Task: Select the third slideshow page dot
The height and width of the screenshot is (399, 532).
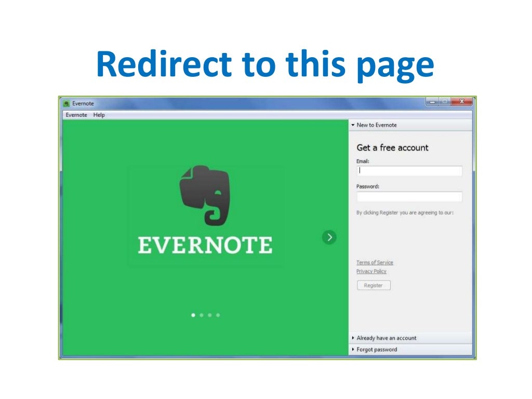Action: 210,315
